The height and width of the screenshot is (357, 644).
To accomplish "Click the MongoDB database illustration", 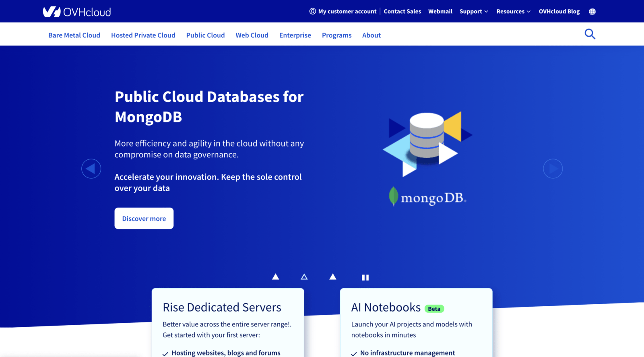I will point(427,144).
